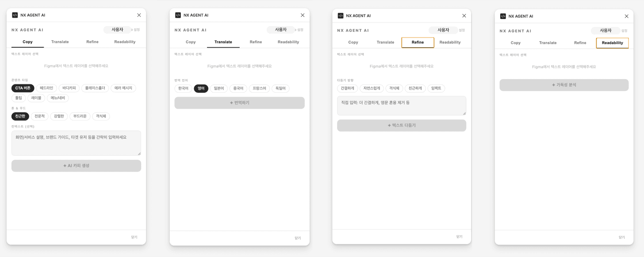Pick the 에러 메시지 content type
This screenshot has width=644, height=257.
point(123,88)
